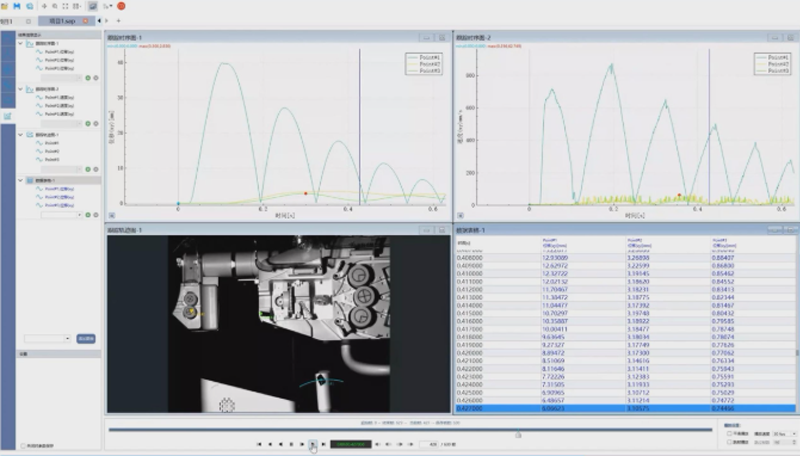Click the 0.408000 time cell in table
800x456 pixels.
click(469, 258)
